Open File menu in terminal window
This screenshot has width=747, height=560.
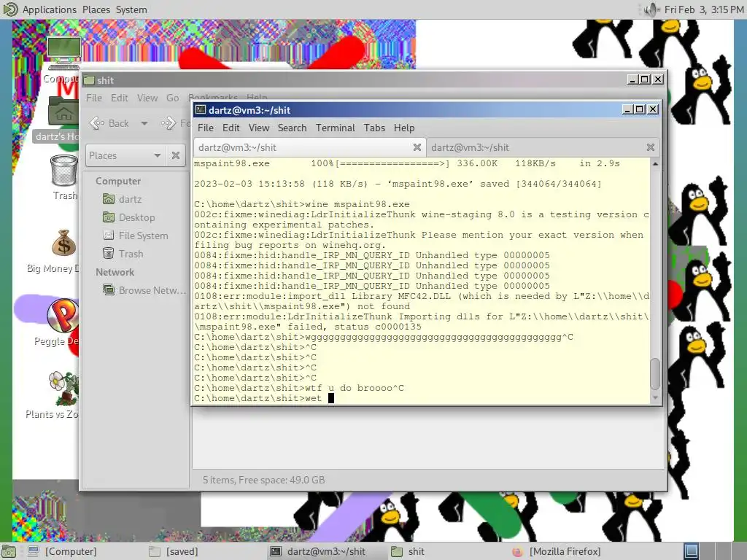[x=205, y=128]
